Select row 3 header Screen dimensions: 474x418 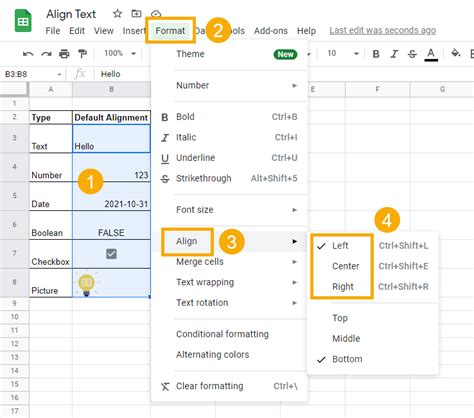click(14, 138)
